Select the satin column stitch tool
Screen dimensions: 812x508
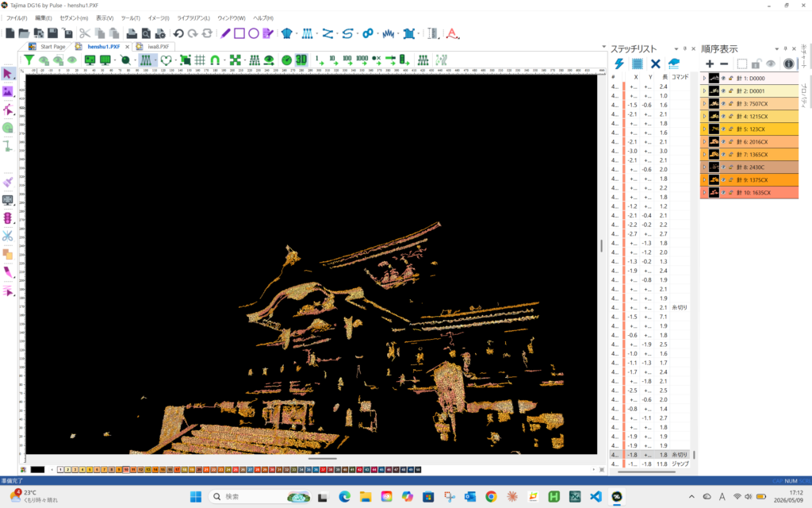pyautogui.click(x=307, y=33)
